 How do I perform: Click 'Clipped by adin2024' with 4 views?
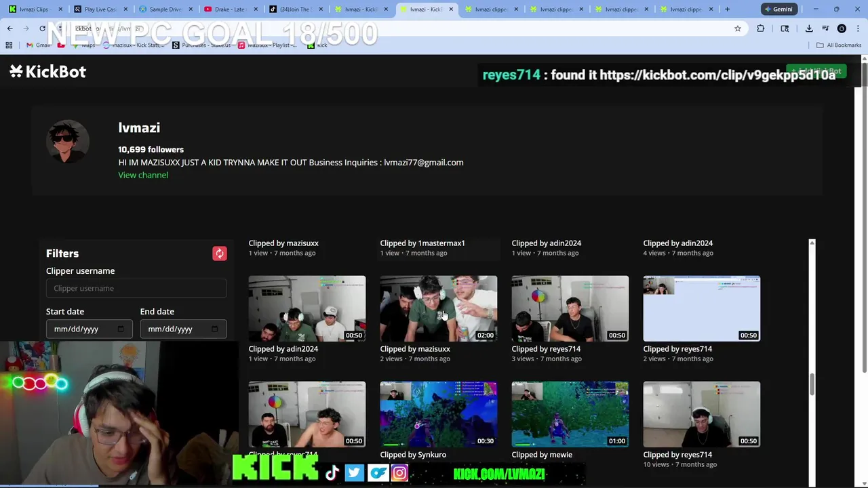(678, 243)
